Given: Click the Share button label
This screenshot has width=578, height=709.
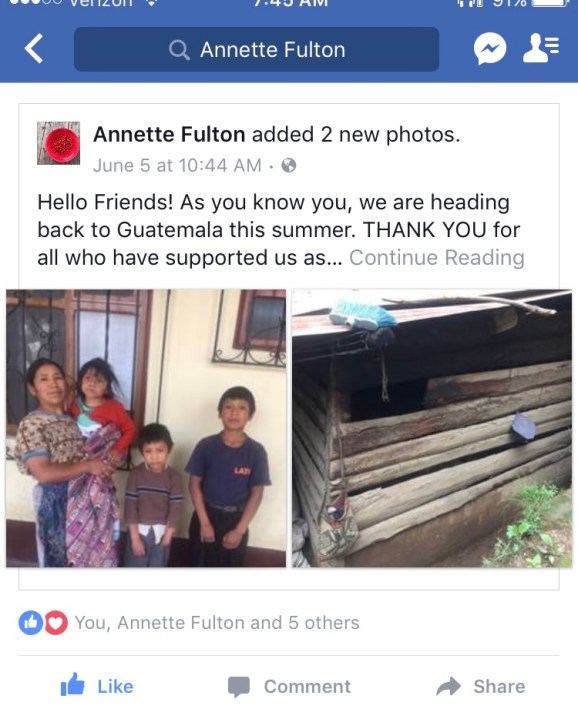Looking at the screenshot, I should (x=499, y=687).
